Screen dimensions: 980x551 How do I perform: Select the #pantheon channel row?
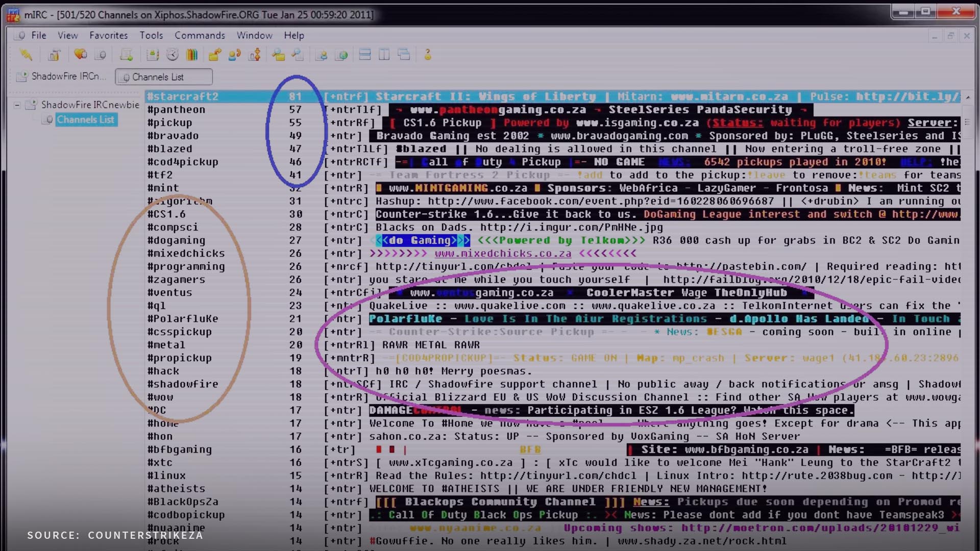(553, 110)
